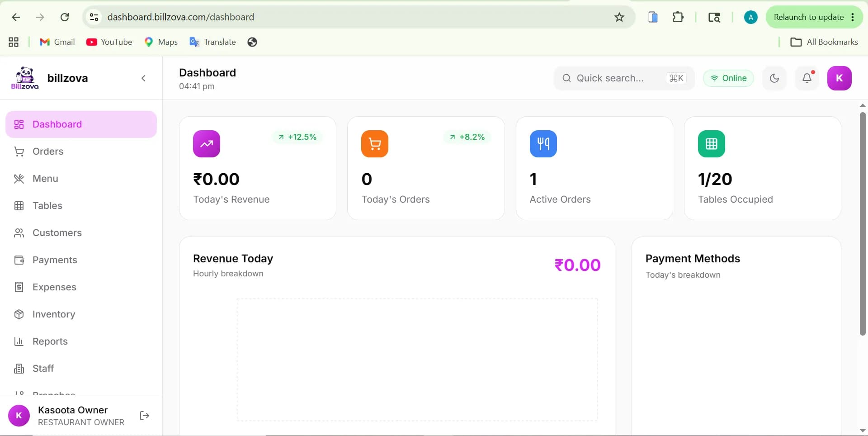Open the Chrome profile A avatar
This screenshot has height=436, width=868.
point(751,17)
